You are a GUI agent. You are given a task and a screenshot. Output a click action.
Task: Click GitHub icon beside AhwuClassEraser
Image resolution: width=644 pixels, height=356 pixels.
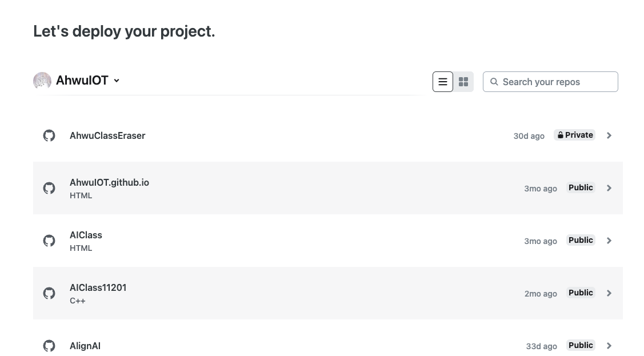(x=49, y=135)
